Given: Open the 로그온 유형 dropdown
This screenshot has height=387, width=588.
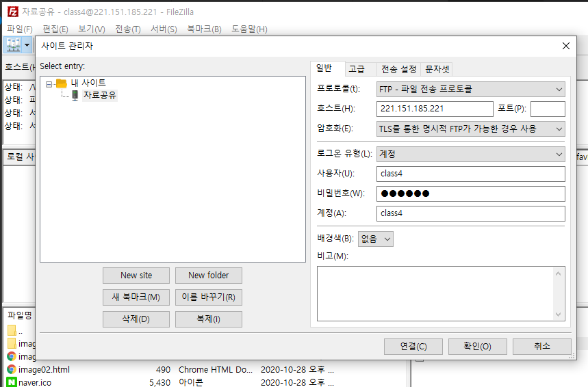Looking at the screenshot, I should pyautogui.click(x=471, y=154).
